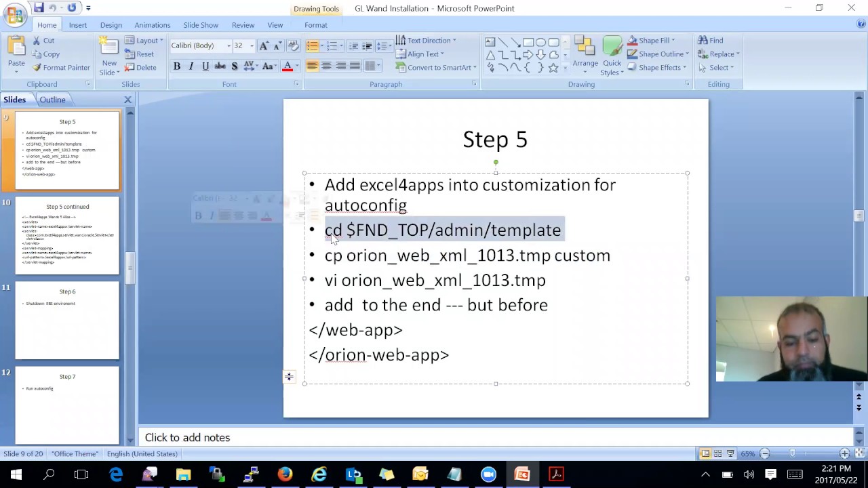The height and width of the screenshot is (488, 868).
Task: Click the Select button in Editing
Action: pos(715,68)
